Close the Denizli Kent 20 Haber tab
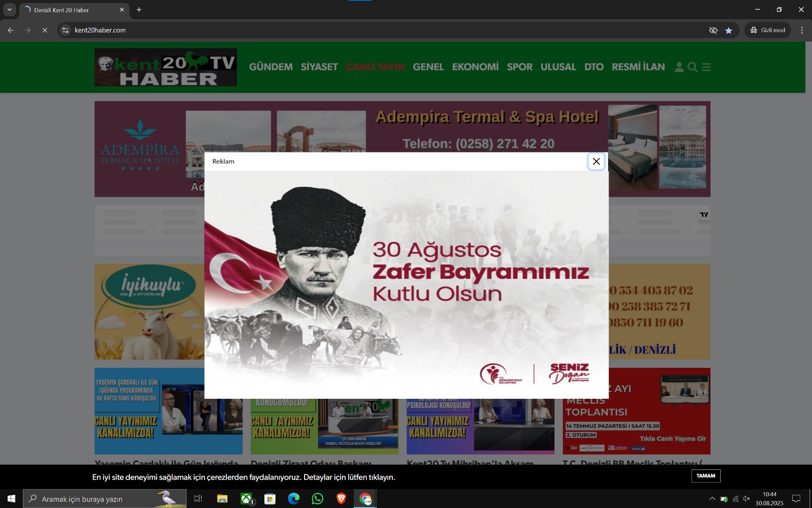The image size is (812, 508). pyautogui.click(x=122, y=10)
